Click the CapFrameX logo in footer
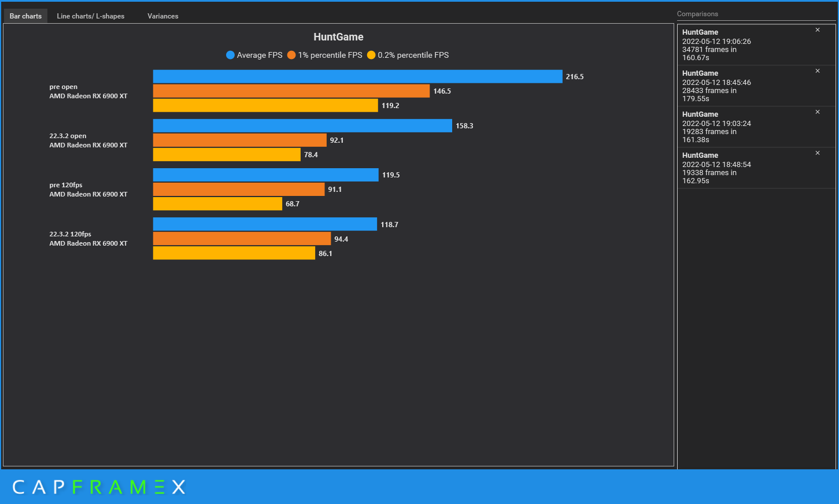This screenshot has height=504, width=839. pos(99,487)
